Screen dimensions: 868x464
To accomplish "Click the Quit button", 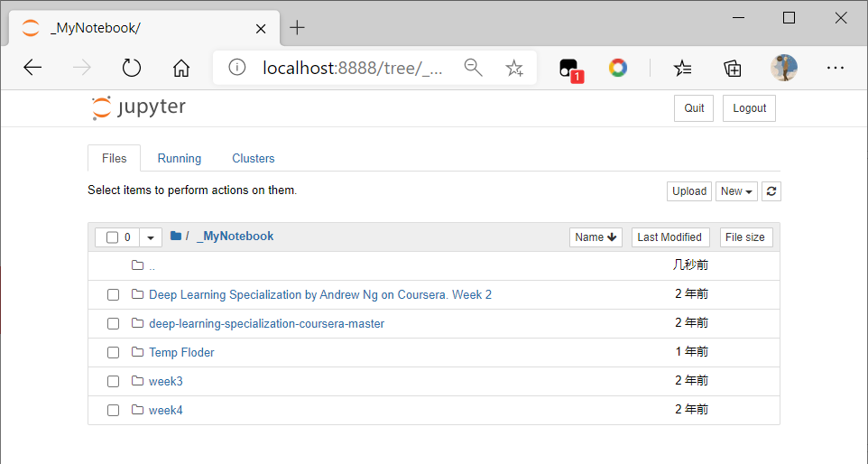I will [694, 108].
